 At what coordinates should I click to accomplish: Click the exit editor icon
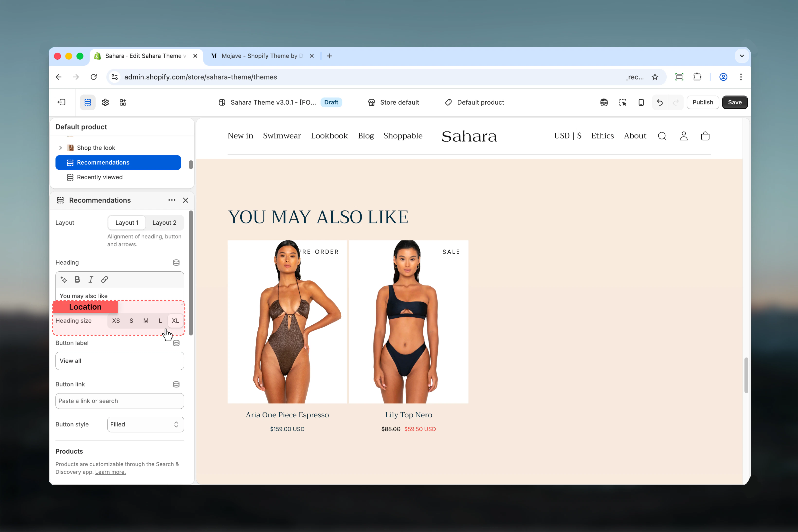[61, 102]
